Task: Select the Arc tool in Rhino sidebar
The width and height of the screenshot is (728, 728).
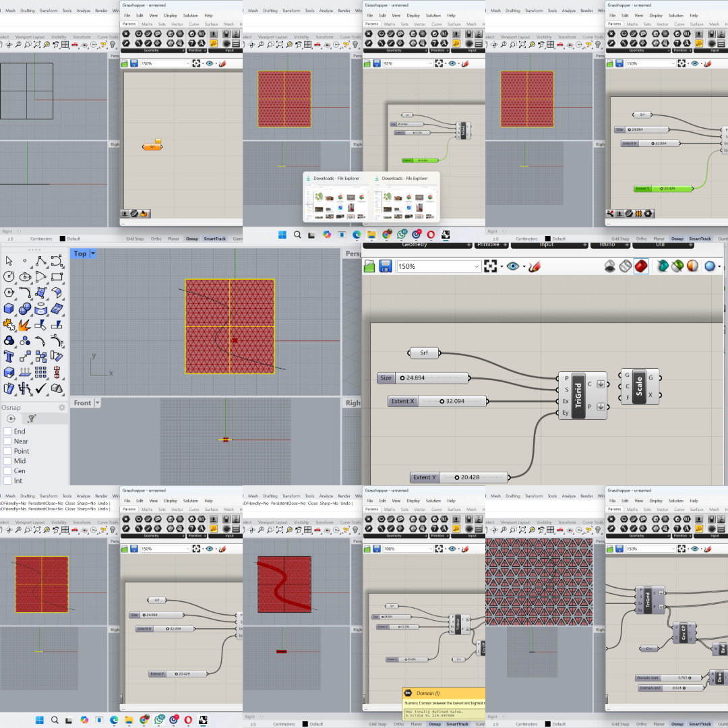Action: tap(41, 277)
